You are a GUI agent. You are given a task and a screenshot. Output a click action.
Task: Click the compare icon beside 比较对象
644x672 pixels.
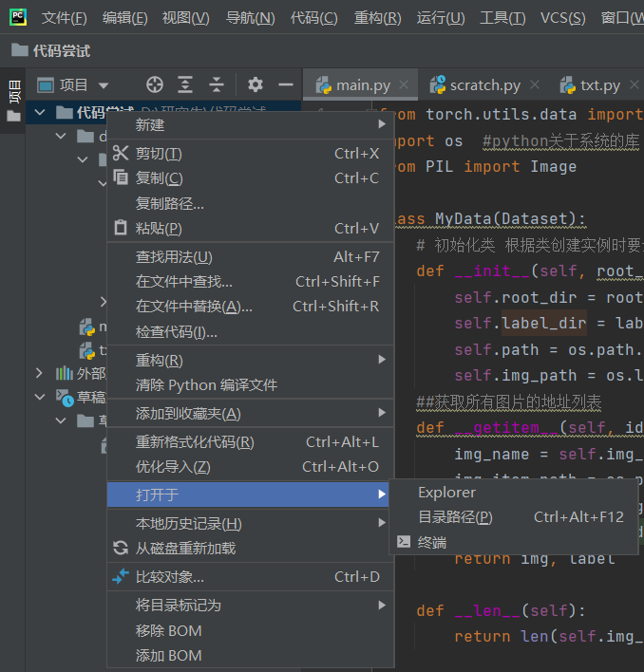[x=121, y=576]
